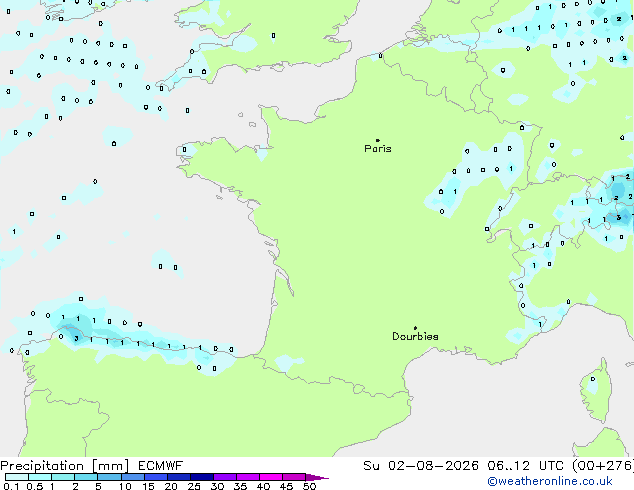Click the Dourbies location dot marker
The width and height of the screenshot is (634, 490).
click(x=415, y=328)
